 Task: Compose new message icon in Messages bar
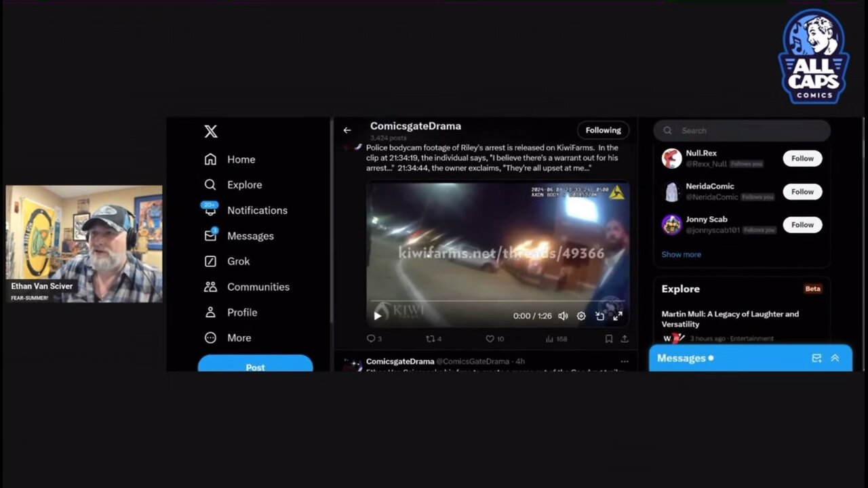click(816, 358)
